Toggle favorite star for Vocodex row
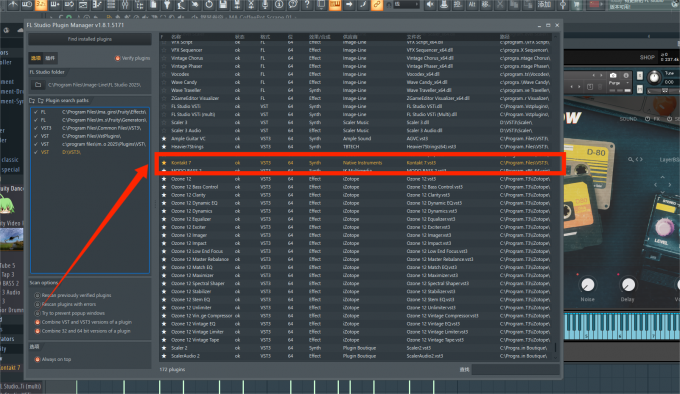This screenshot has width=680, height=394. point(164,74)
